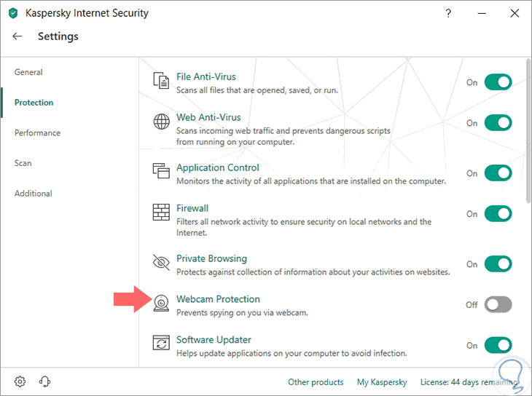Click the Web Anti-Virus globe icon
532x396 pixels.
[161, 122]
